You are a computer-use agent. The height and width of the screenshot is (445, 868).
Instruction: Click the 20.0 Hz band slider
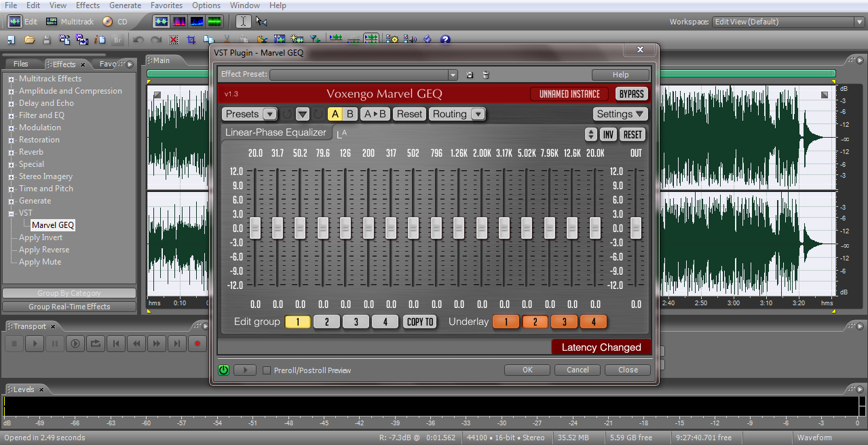point(255,228)
